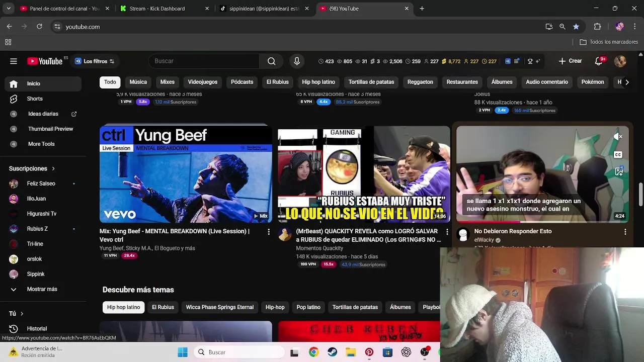Viewport: 644px width, 362px height.
Task: Click the vidIQ list icon in stats bar
Action: click(517, 61)
